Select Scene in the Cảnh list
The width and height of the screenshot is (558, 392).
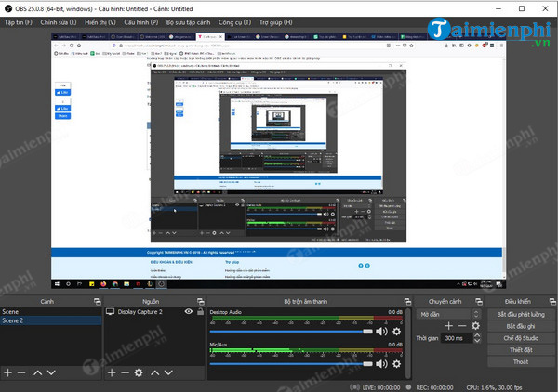tap(51, 312)
